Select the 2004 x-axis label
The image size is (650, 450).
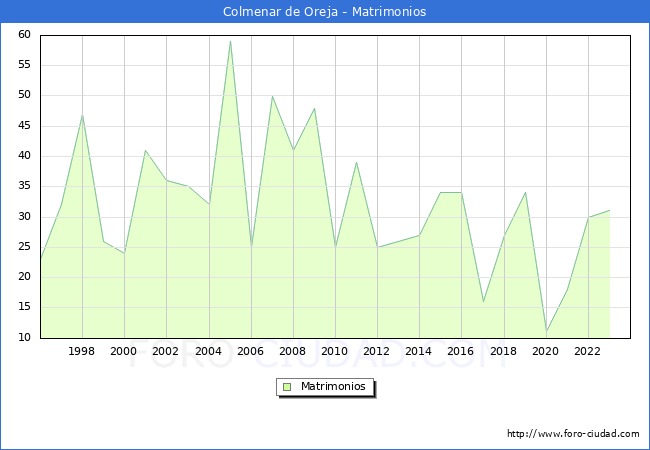208,352
